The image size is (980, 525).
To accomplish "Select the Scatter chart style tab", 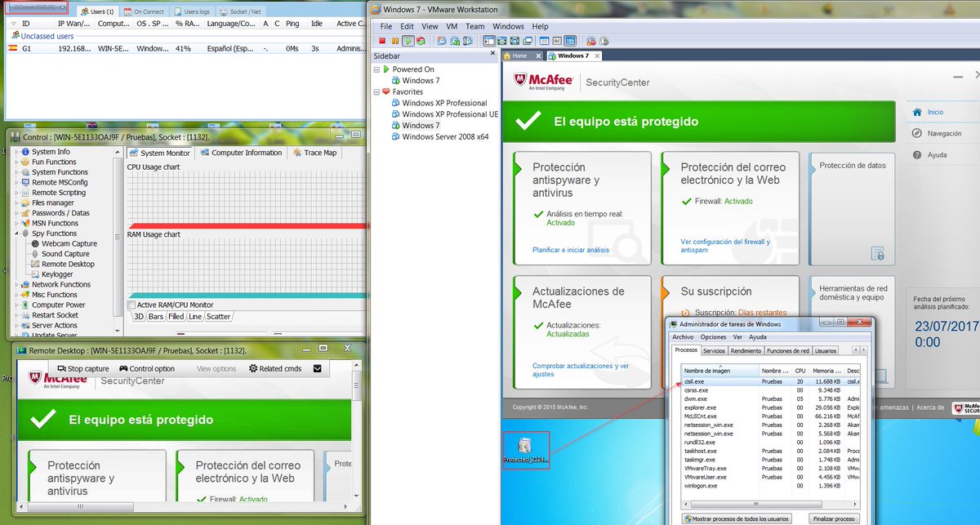I will (x=218, y=316).
